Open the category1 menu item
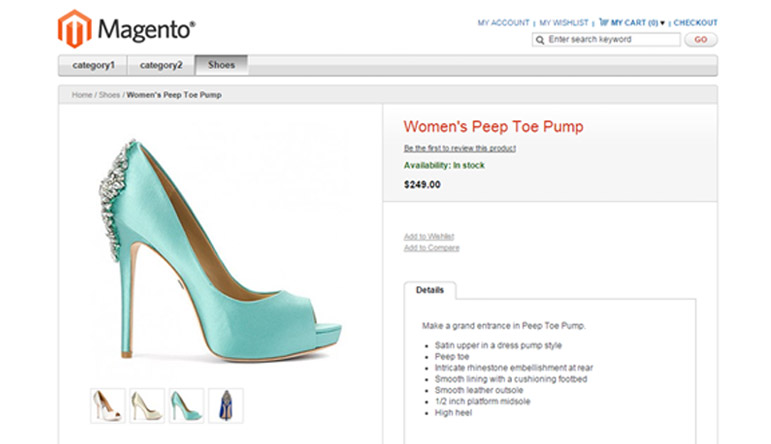This screenshot has width=771, height=444. click(x=93, y=66)
